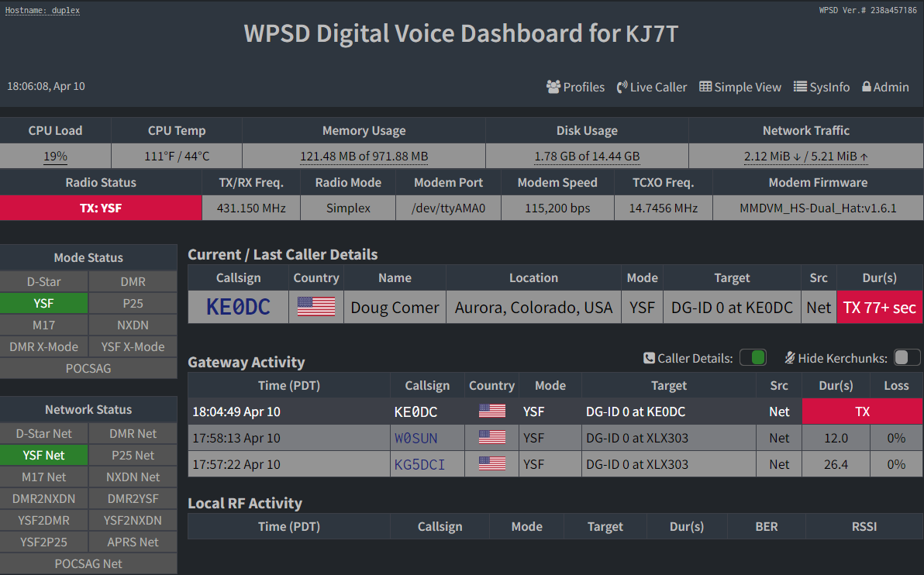Viewport: 924px width, 575px height.
Task: Click the 19% CPU load value
Action: 55,157
